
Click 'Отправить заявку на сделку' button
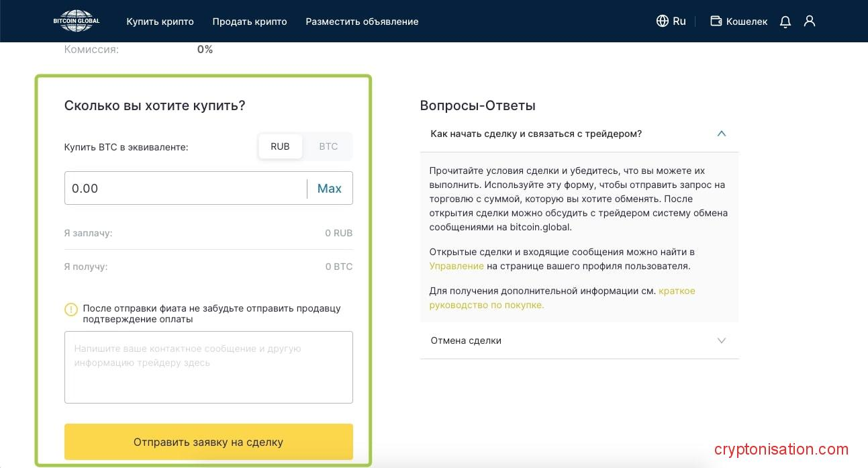(x=208, y=442)
